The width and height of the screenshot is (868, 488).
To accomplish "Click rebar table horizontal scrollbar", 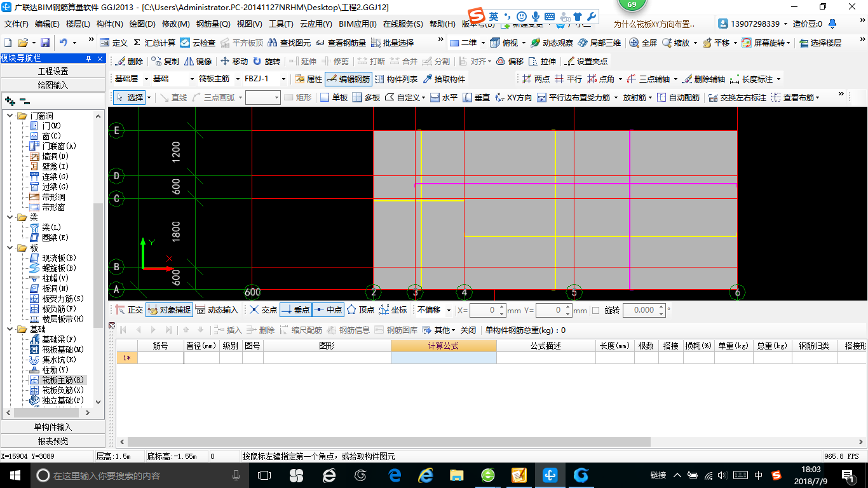I will [390, 442].
